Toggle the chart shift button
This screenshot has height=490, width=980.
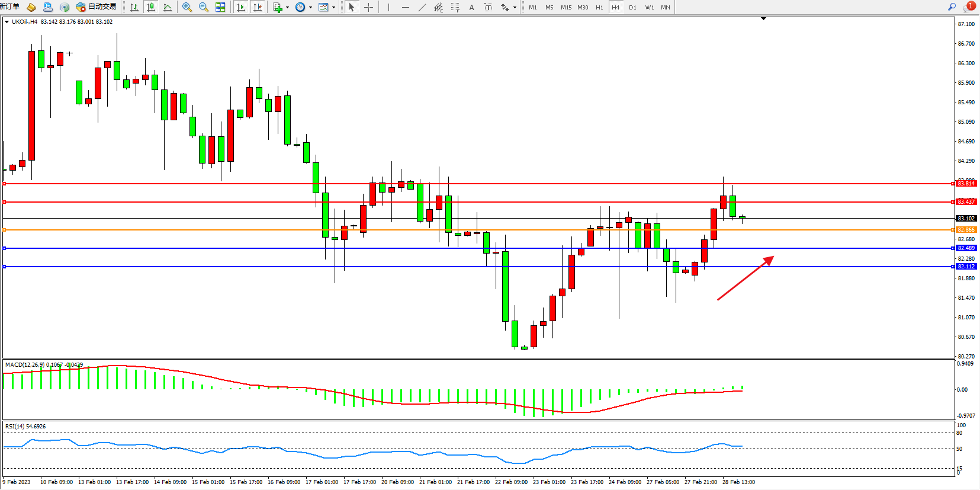pos(258,7)
